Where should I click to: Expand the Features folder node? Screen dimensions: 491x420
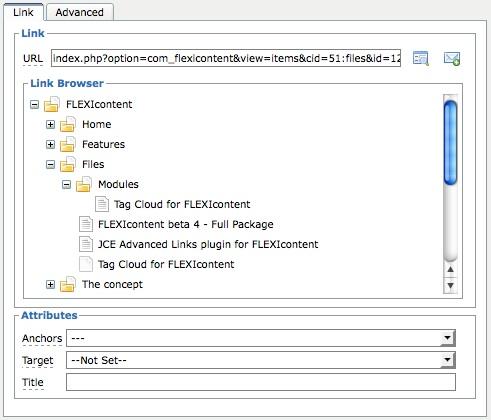tap(50, 145)
